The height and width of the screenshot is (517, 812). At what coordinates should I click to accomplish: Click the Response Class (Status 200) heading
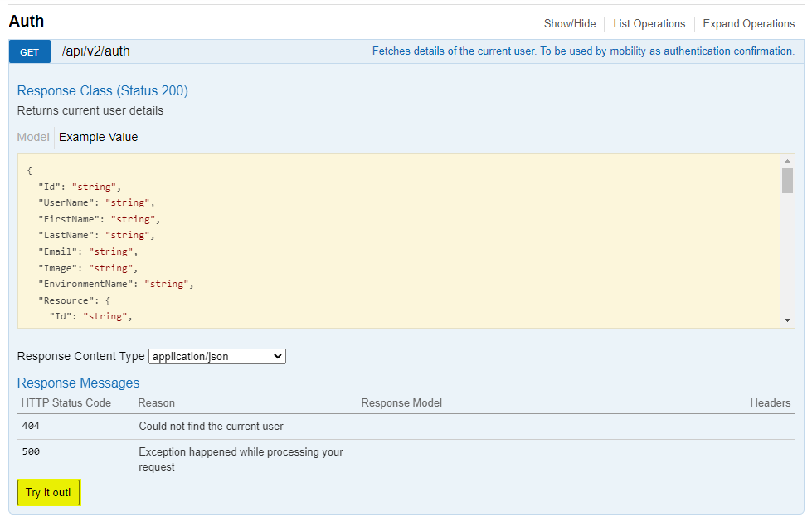tap(102, 90)
